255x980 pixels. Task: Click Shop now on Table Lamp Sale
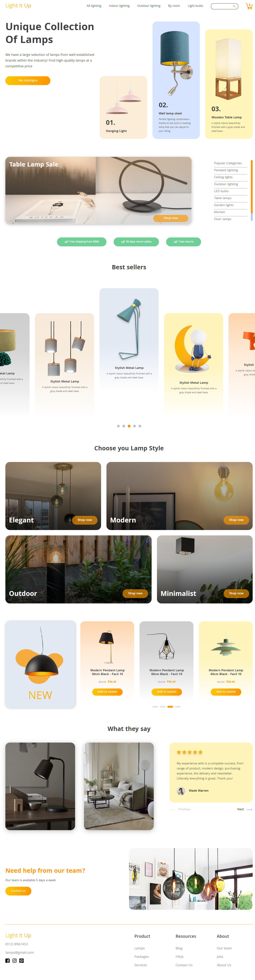[x=170, y=218]
